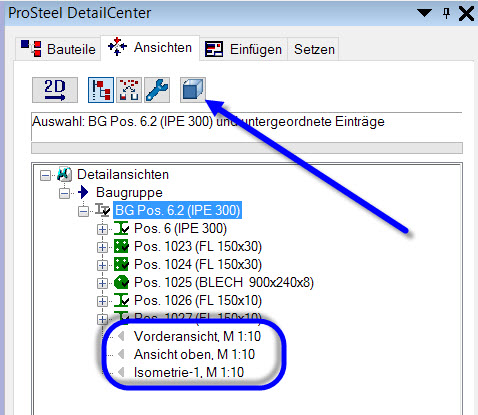
Task: Select Vorderansicht, M 1:10 view
Action: pyautogui.click(x=197, y=336)
